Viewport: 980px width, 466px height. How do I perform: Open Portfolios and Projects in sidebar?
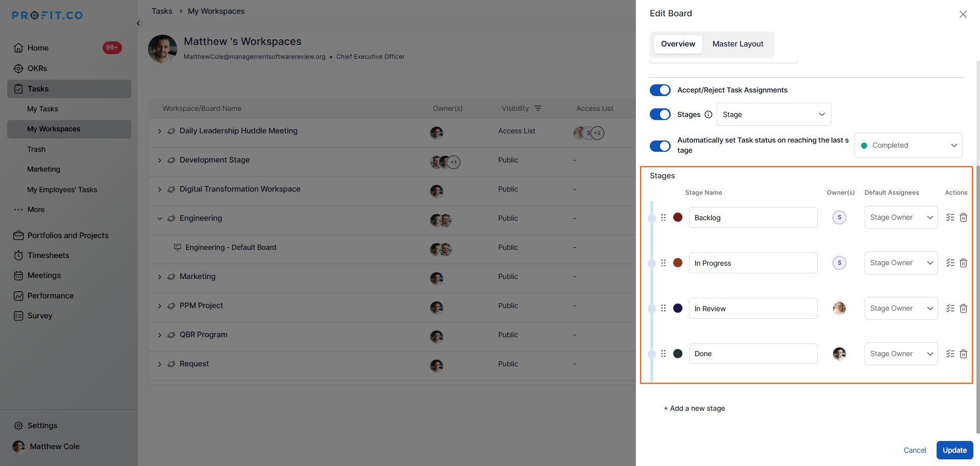tap(67, 236)
